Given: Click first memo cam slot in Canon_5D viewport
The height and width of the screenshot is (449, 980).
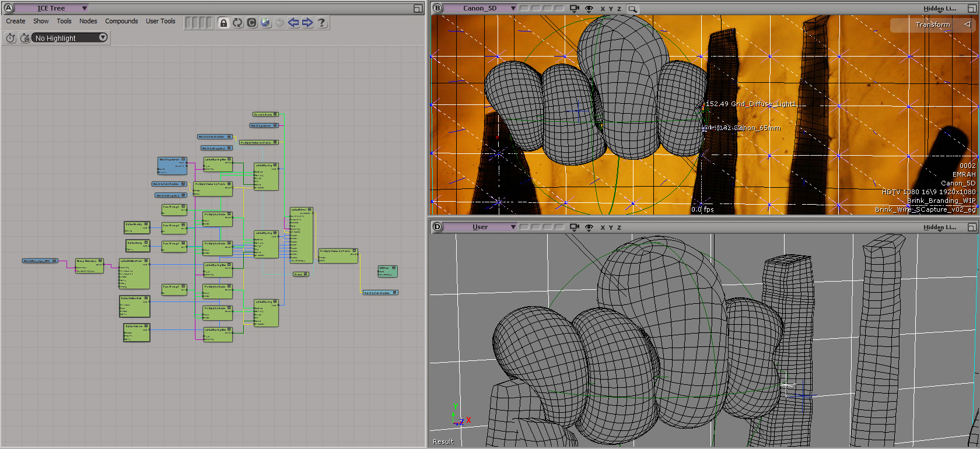Looking at the screenshot, I should point(524,8).
